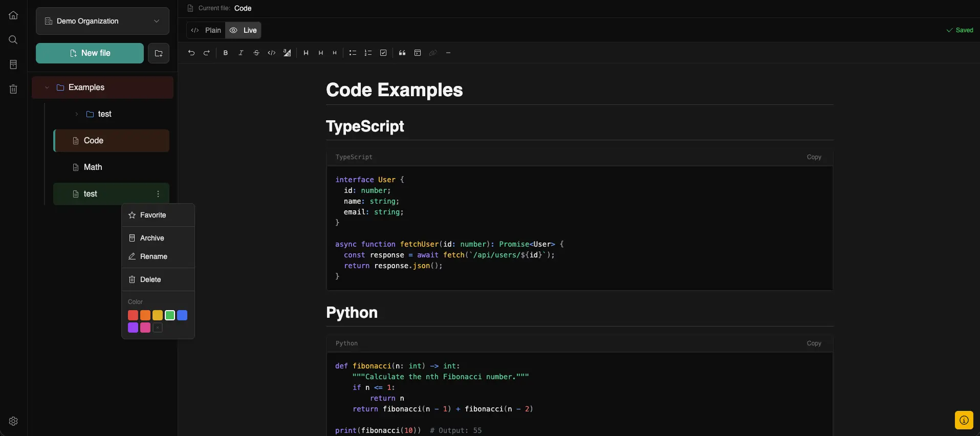The image size is (980, 436).
Task: Insert inline code formatting
Action: coord(272,53)
